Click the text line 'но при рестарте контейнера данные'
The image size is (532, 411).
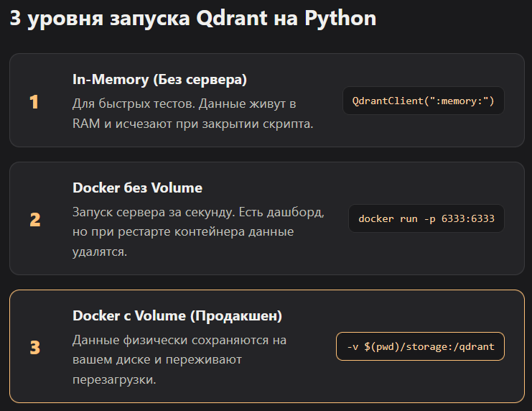pos(183,231)
